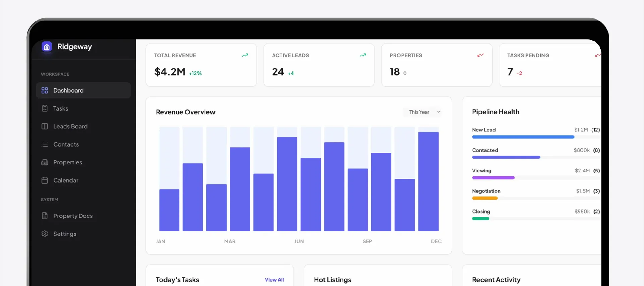Click the Negotiation pipeline label

pyautogui.click(x=486, y=191)
